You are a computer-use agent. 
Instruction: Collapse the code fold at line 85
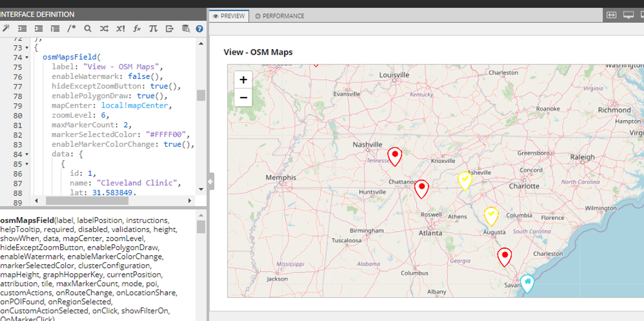tap(27, 164)
